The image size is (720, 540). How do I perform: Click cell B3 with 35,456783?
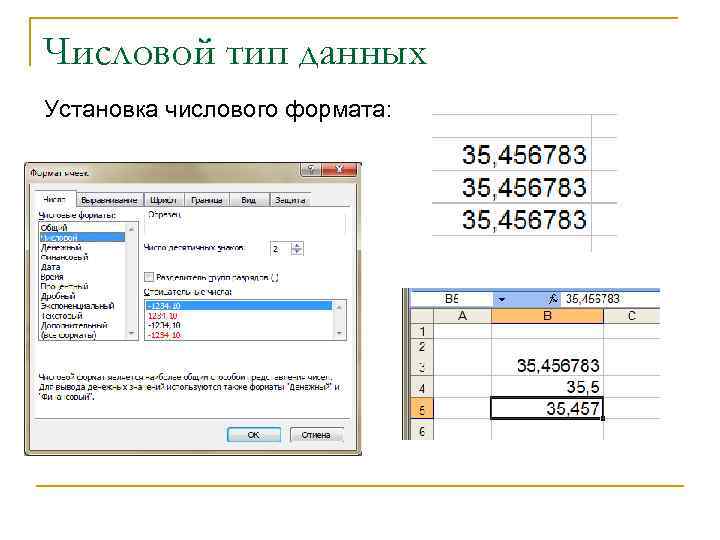[547, 366]
